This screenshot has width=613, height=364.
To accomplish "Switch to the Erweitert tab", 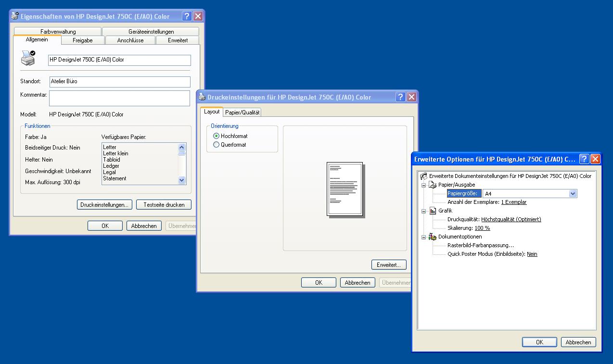I will click(178, 40).
